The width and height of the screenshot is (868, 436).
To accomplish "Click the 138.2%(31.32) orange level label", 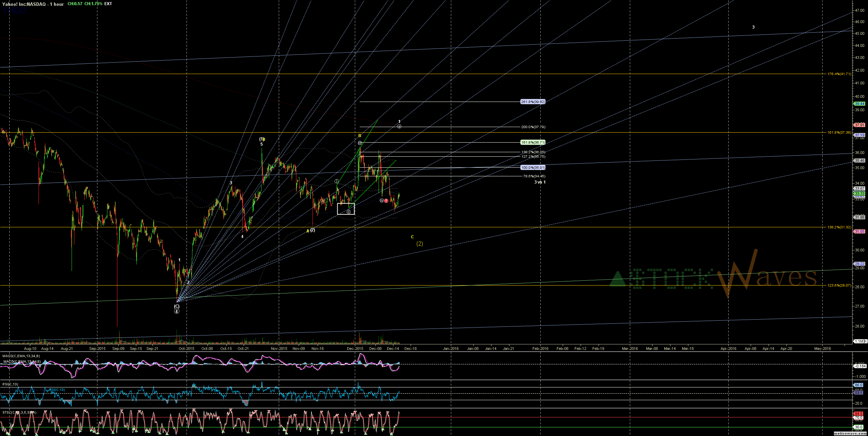I will [839, 227].
